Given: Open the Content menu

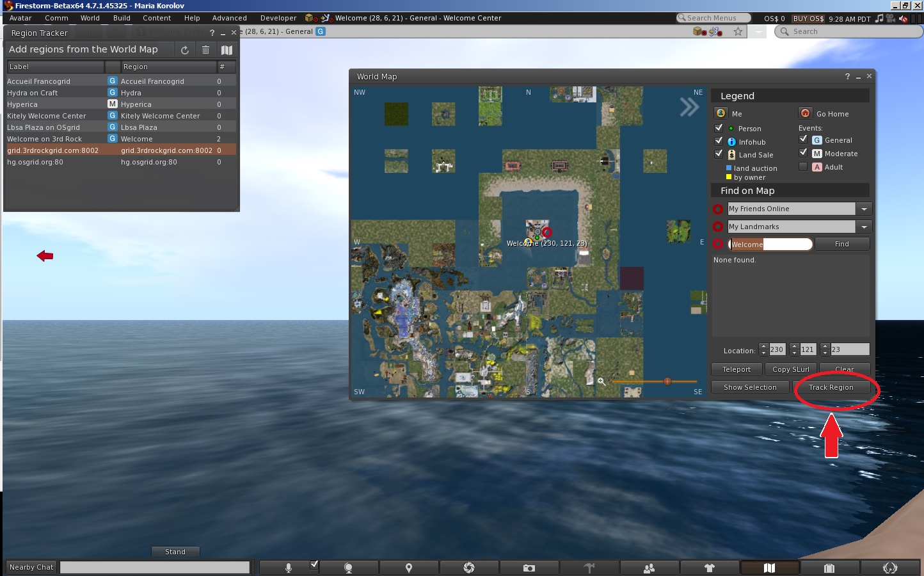Looking at the screenshot, I should 157,18.
